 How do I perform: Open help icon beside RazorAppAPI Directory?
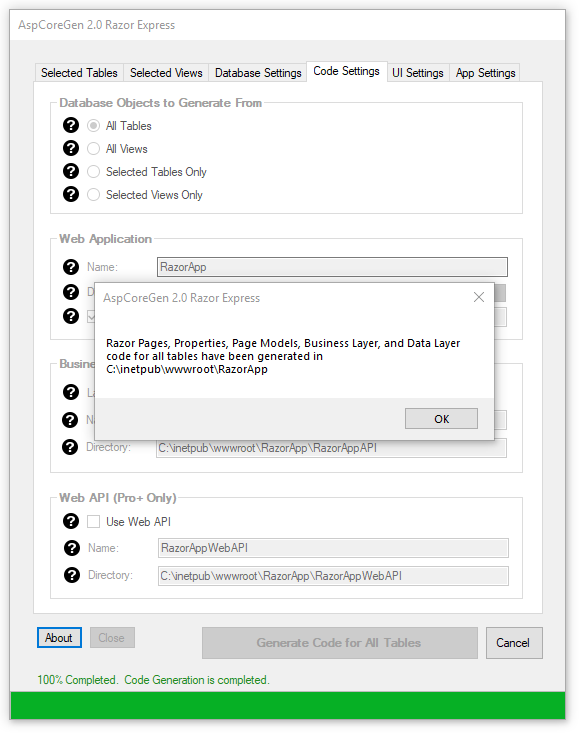coord(70,447)
